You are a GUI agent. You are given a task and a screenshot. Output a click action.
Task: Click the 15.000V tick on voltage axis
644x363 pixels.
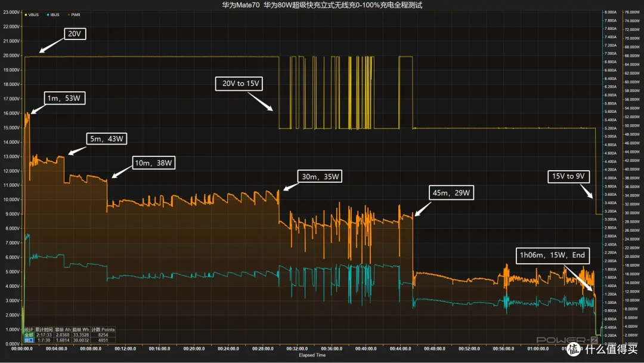click(x=11, y=127)
